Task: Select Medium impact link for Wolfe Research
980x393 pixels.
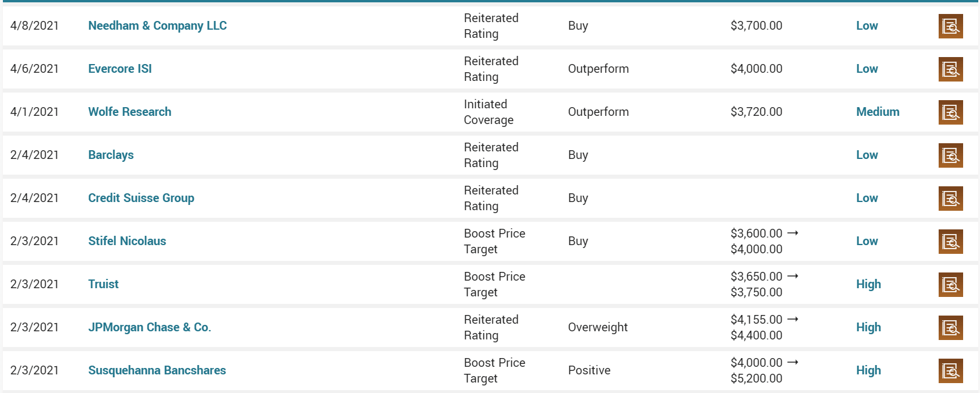Action: (878, 112)
